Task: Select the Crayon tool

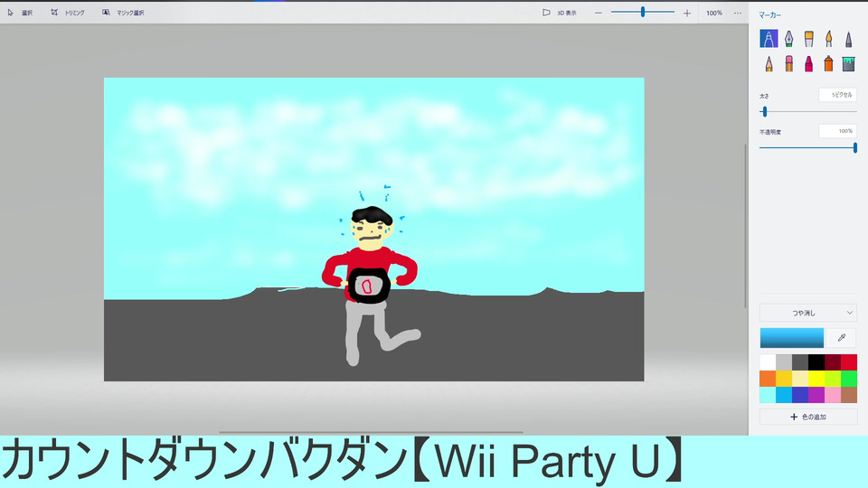Action: [808, 63]
